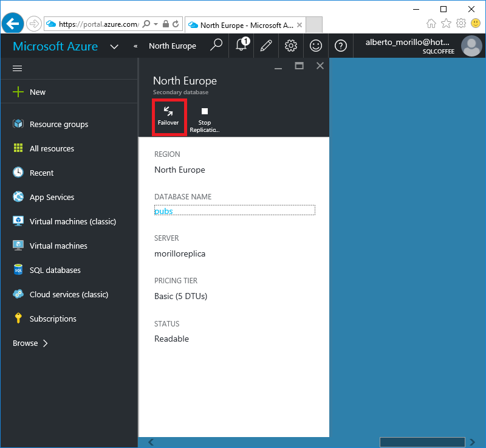
Task: Open the Microsoft Azure dropdown chevron
Action: (114, 47)
